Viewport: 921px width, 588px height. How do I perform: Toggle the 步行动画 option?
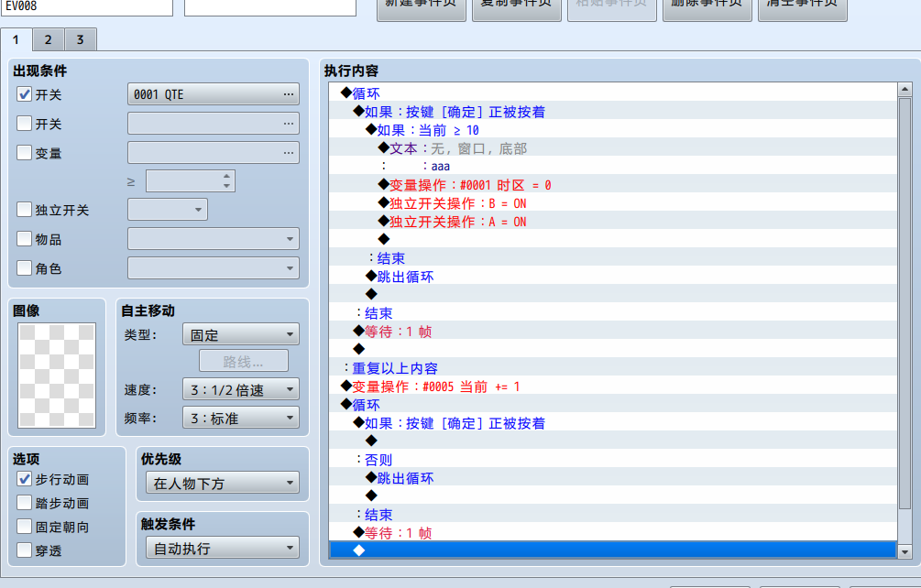[24, 479]
